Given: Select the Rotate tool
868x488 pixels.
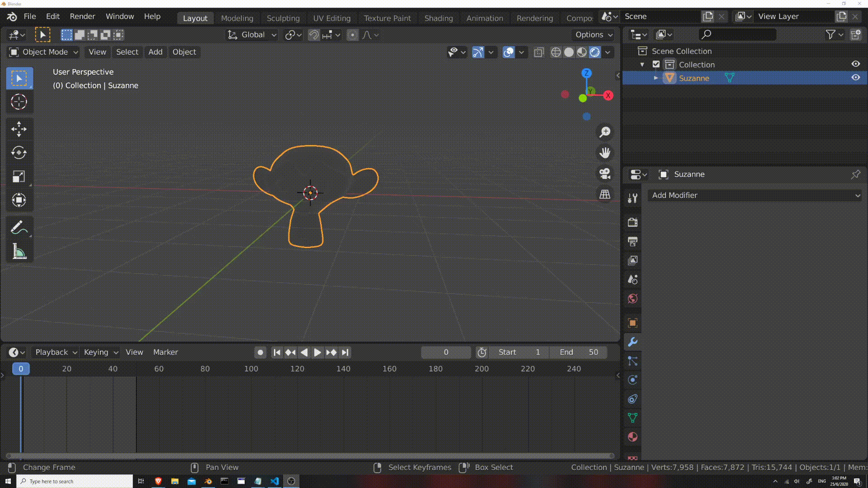Looking at the screenshot, I should pyautogui.click(x=19, y=153).
